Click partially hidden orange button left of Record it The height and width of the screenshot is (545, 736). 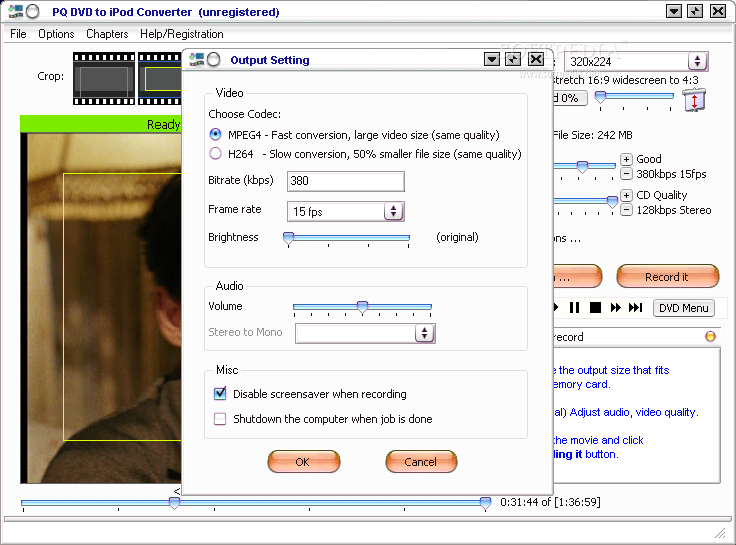(577, 276)
